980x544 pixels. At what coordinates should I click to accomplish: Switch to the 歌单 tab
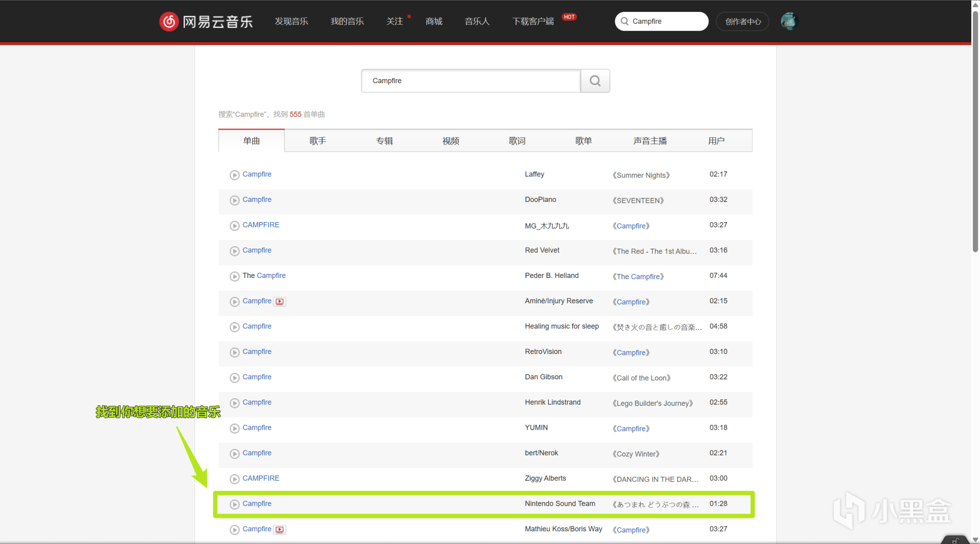(x=584, y=141)
